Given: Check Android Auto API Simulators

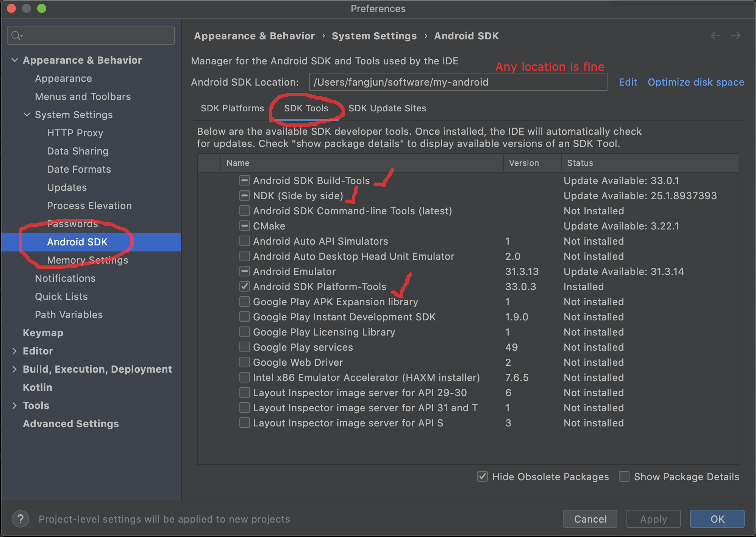Looking at the screenshot, I should (245, 241).
